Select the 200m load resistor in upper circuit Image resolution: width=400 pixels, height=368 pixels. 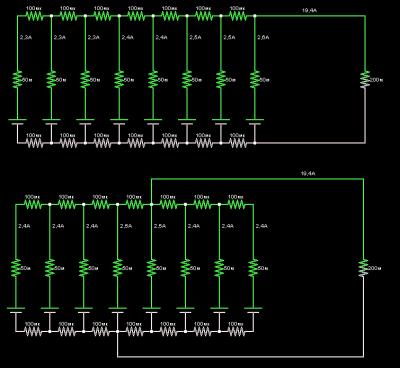point(365,79)
